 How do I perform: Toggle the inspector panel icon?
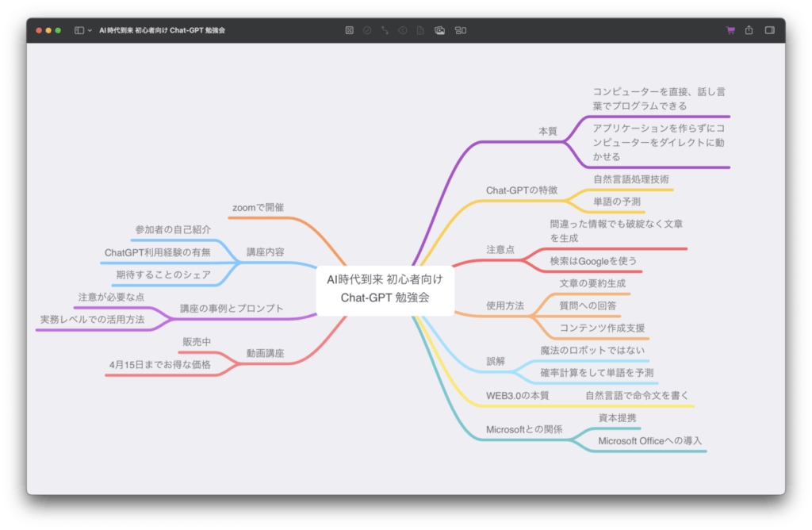pyautogui.click(x=769, y=31)
